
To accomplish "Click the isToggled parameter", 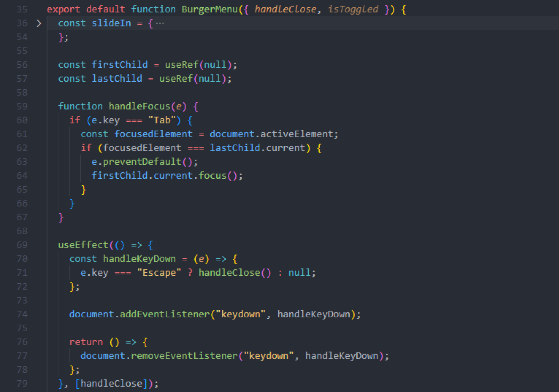I will point(353,9).
